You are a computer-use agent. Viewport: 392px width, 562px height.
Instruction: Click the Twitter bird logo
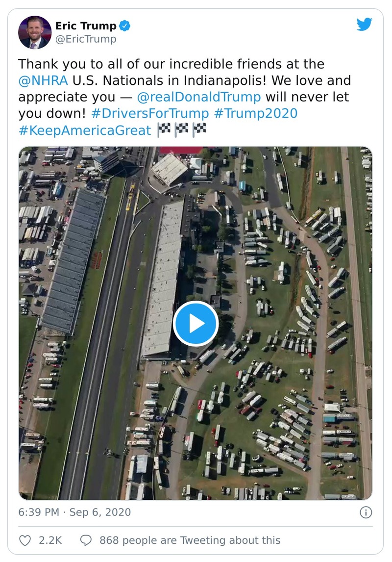point(365,24)
